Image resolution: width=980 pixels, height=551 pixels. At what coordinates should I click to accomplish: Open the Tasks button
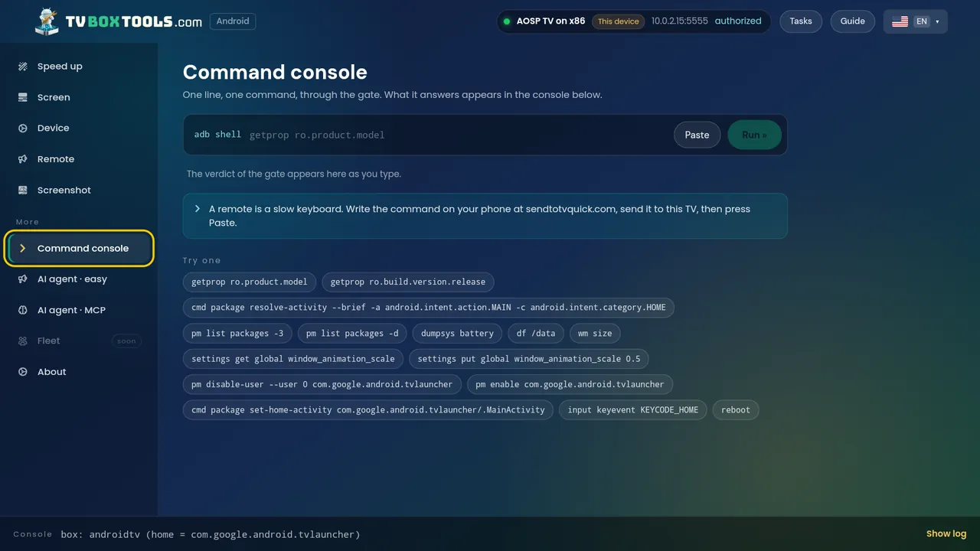point(801,21)
